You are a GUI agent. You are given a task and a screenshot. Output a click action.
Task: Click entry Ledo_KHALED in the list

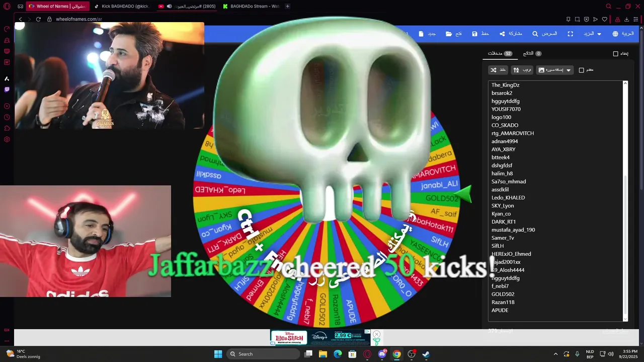tap(508, 198)
